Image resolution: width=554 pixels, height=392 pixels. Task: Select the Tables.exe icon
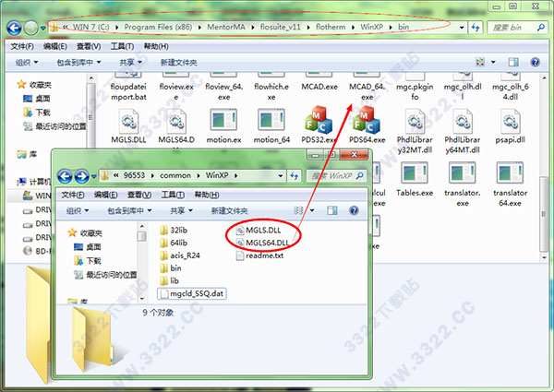[415, 172]
